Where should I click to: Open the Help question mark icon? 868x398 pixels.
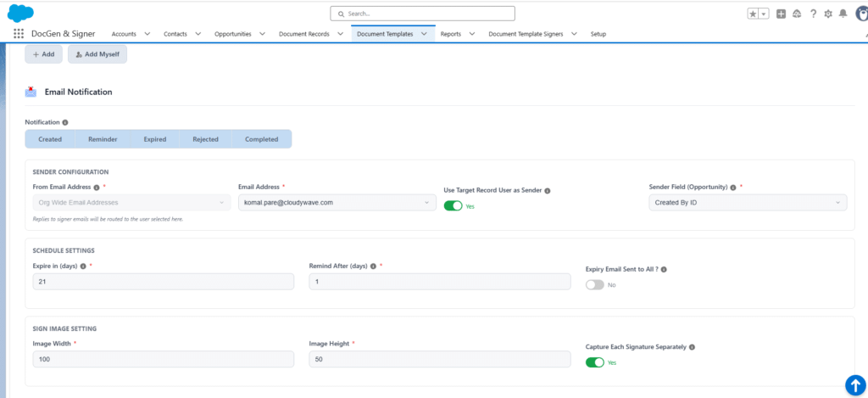pyautogui.click(x=813, y=14)
